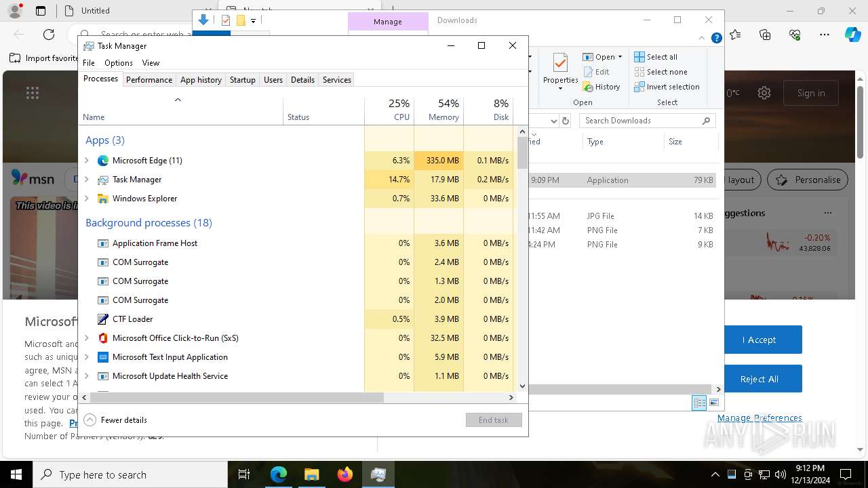Click the Microsoft Update Health Service icon
This screenshot has width=868, height=488.
point(103,376)
